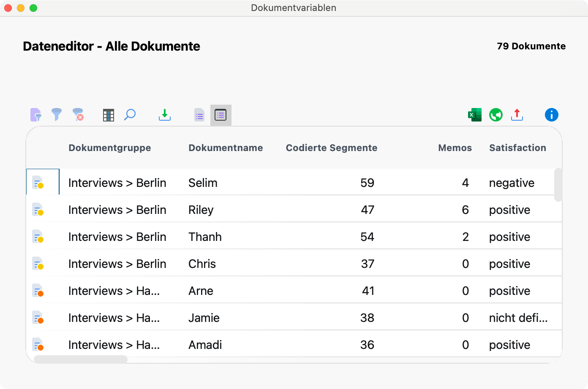
Task: Click coded segments value 59
Action: (x=367, y=183)
